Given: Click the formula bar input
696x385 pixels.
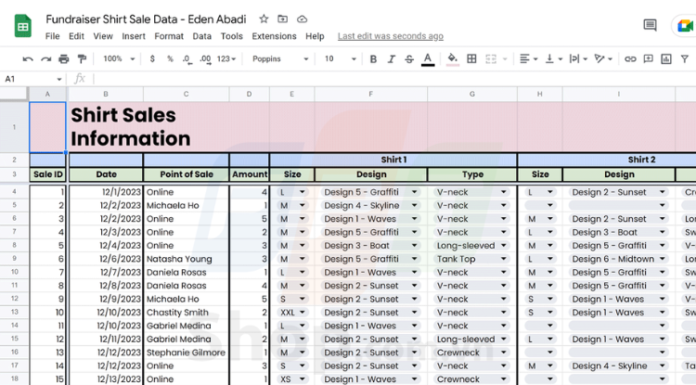Looking at the screenshot, I should [x=395, y=79].
